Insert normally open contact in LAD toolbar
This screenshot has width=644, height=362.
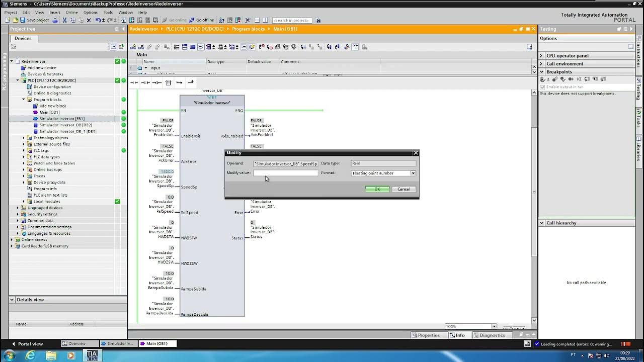134,82
